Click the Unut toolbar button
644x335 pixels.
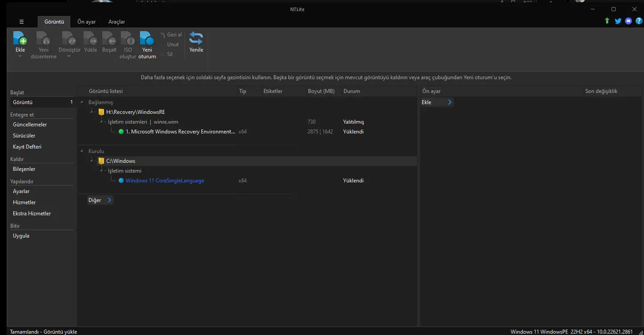[173, 44]
